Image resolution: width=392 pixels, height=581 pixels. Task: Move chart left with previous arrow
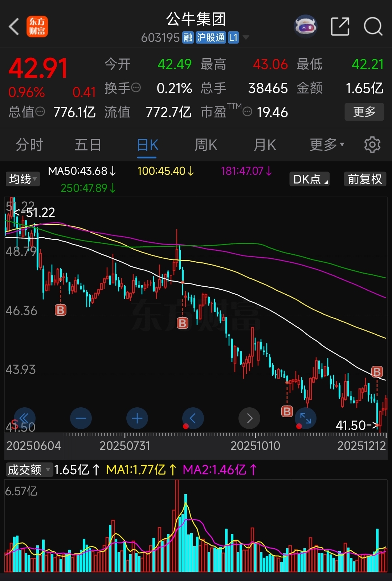coord(193,418)
